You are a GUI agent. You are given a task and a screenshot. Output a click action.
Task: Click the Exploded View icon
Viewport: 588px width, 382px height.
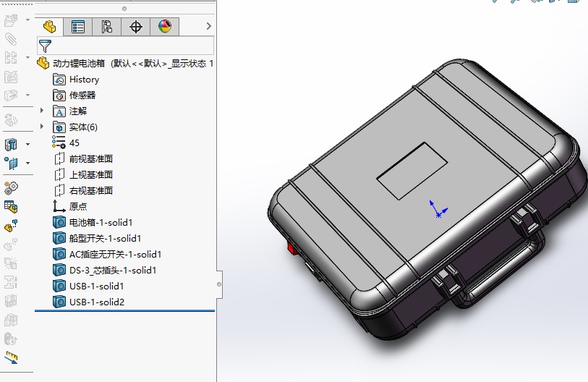[11, 226]
